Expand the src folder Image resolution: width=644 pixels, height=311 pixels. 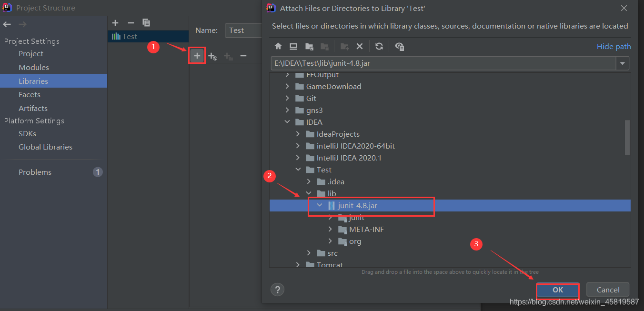pos(309,253)
